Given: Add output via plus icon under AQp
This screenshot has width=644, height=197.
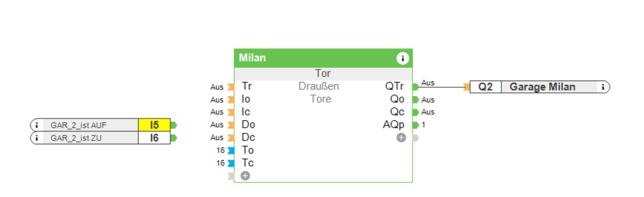Looking at the screenshot, I should pyautogui.click(x=401, y=138).
